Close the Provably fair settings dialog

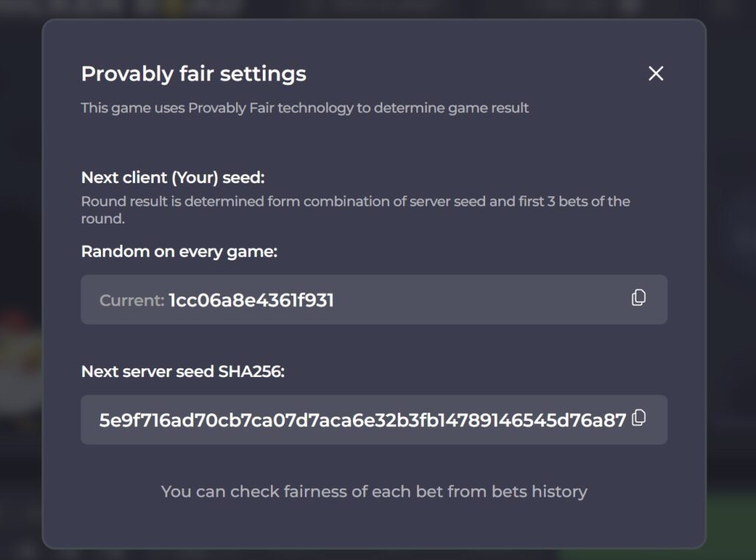click(656, 74)
